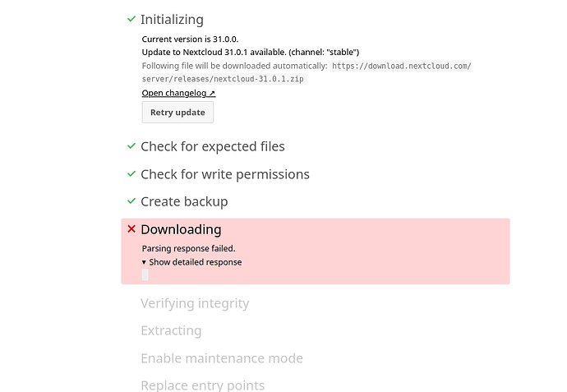
Task: Click the Initializing step heading
Action: click(172, 20)
